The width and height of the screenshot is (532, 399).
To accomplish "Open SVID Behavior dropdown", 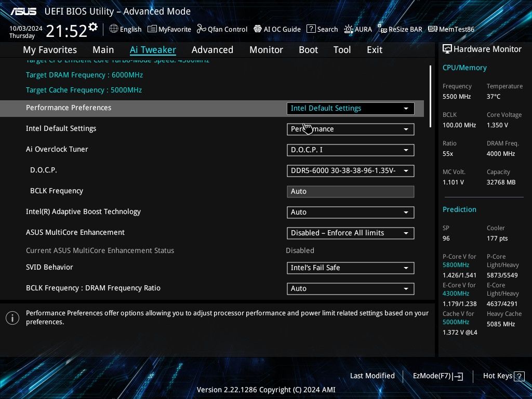I will (x=351, y=268).
